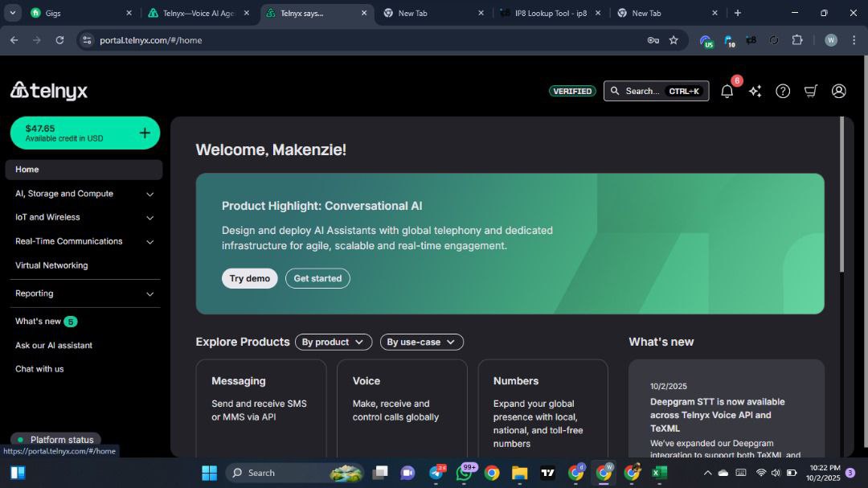868x488 pixels.
Task: Open the shopping cart icon
Action: point(811,92)
